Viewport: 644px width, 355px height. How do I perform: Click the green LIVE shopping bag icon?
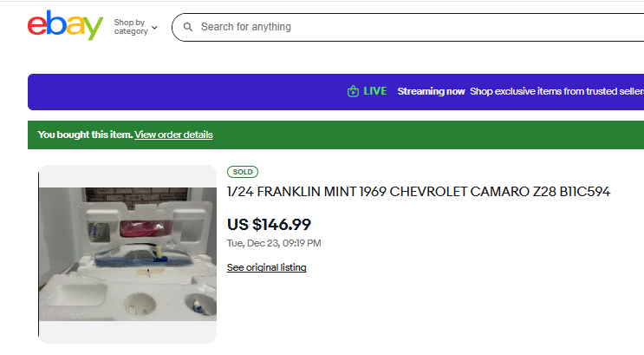tap(353, 91)
